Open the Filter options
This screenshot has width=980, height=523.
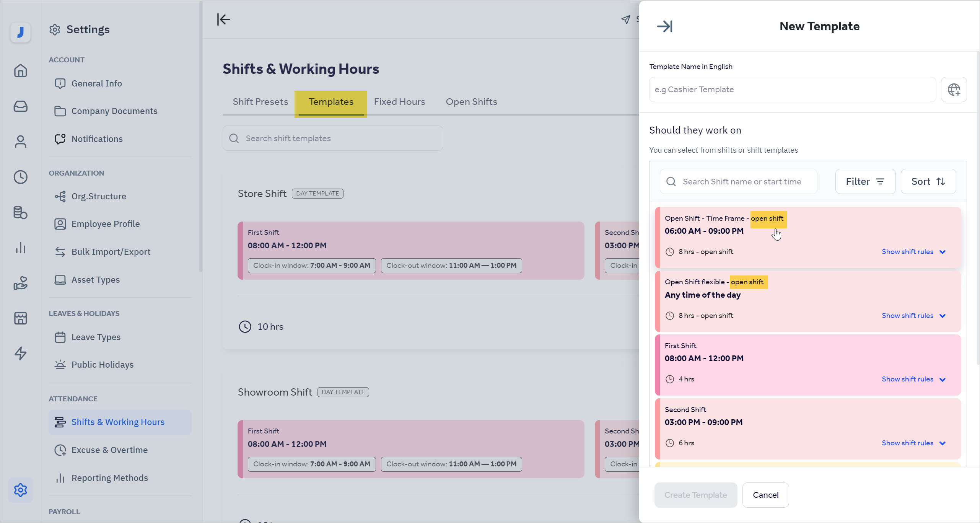(866, 181)
